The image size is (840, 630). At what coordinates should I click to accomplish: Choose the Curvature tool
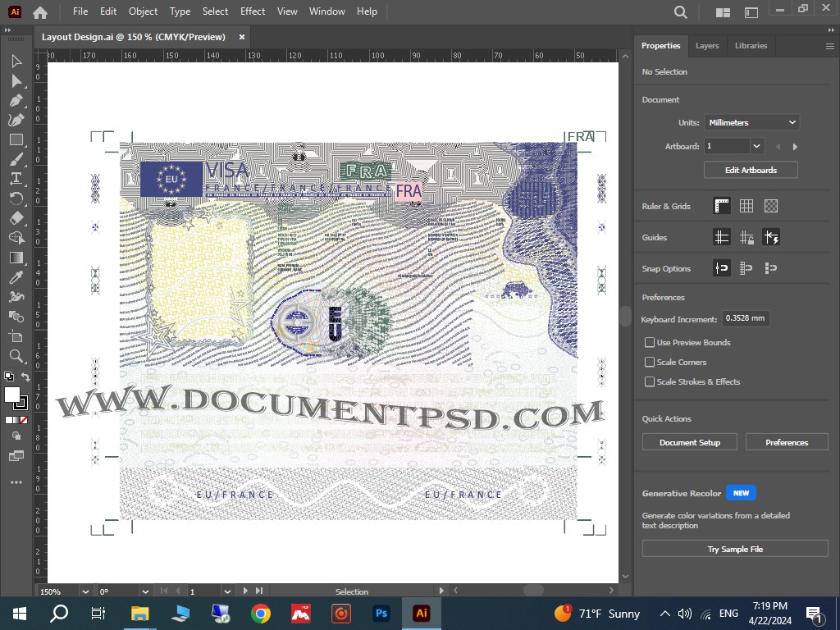[x=16, y=120]
